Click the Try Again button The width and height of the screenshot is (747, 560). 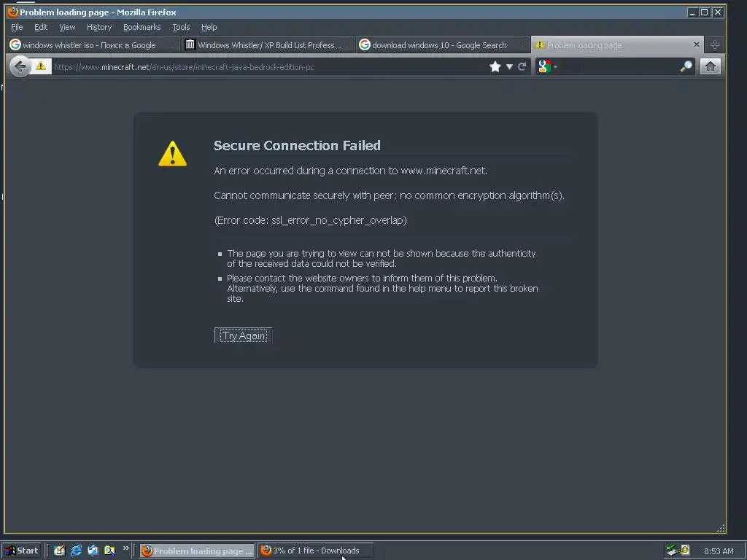tap(243, 335)
